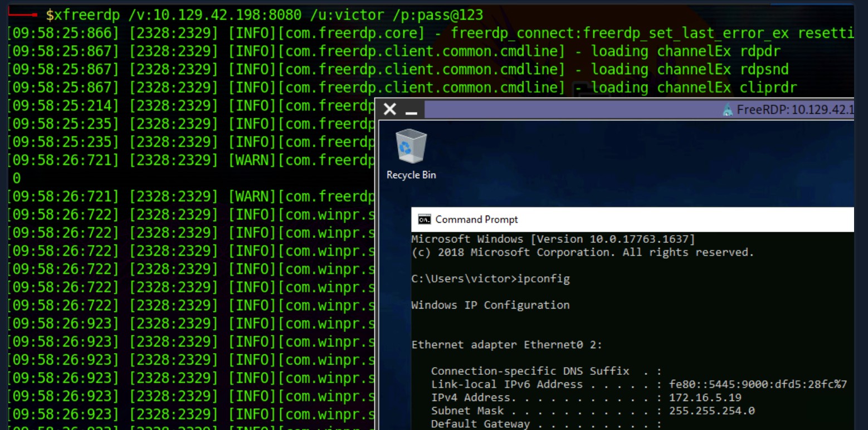The width and height of the screenshot is (868, 430).
Task: Click the Microsoft Corporation copyright line
Action: (x=583, y=252)
